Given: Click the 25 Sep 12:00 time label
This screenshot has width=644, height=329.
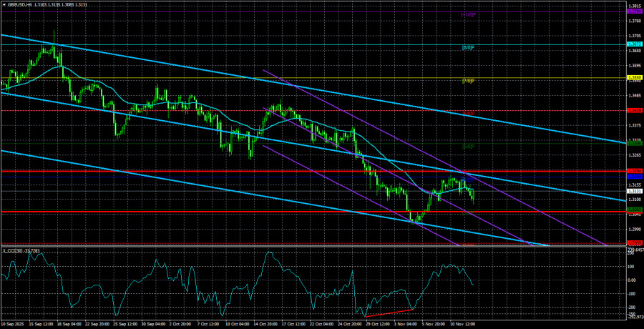Looking at the screenshot, I should pos(126,325).
